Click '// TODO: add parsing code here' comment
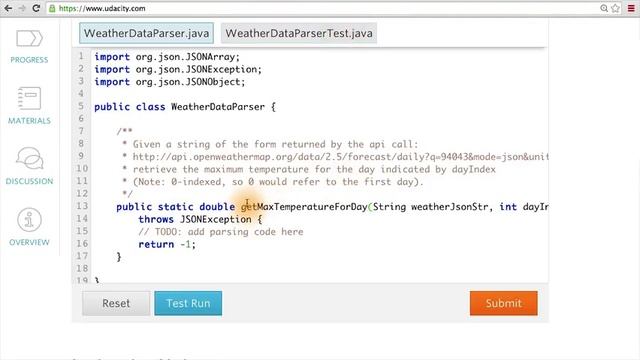This screenshot has height=360, width=640. 221,232
